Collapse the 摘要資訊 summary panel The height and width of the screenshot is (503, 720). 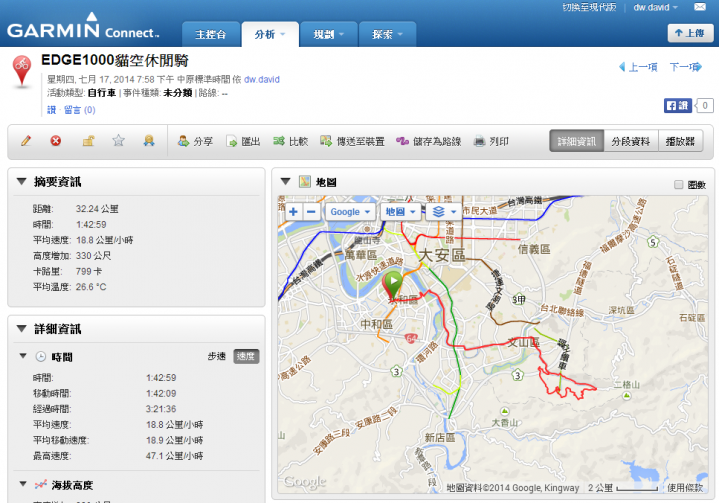pyautogui.click(x=21, y=181)
